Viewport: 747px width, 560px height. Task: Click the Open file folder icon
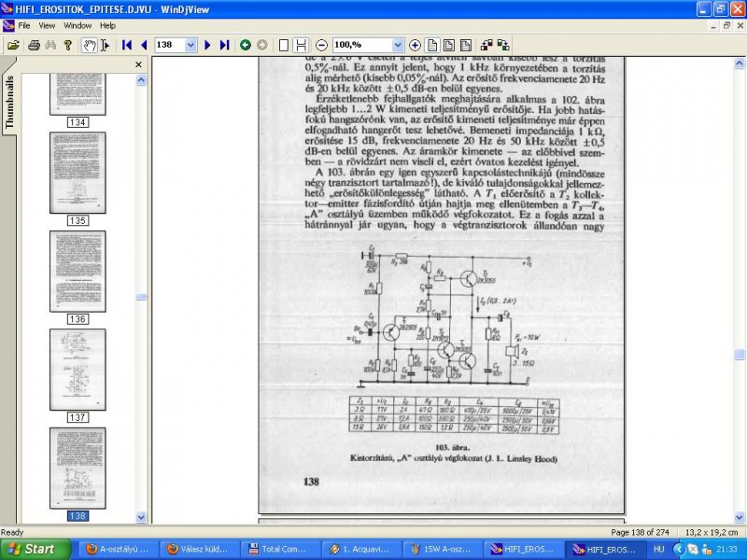coord(13,45)
